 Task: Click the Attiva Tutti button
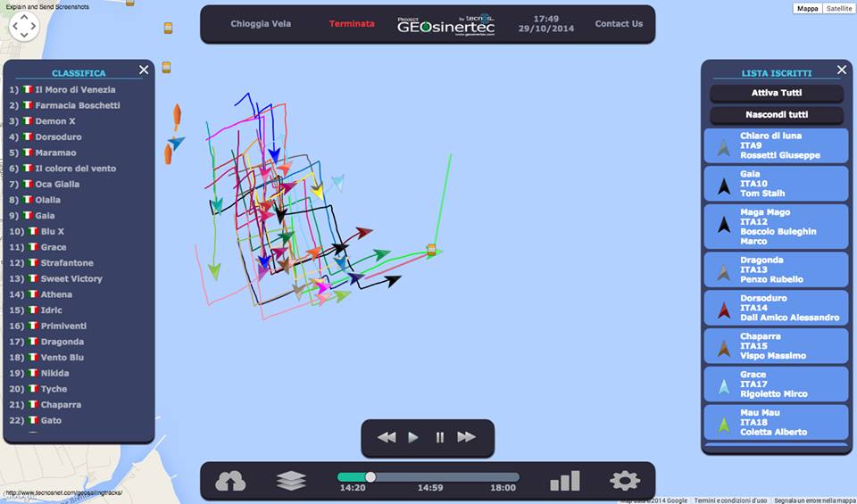(x=776, y=93)
